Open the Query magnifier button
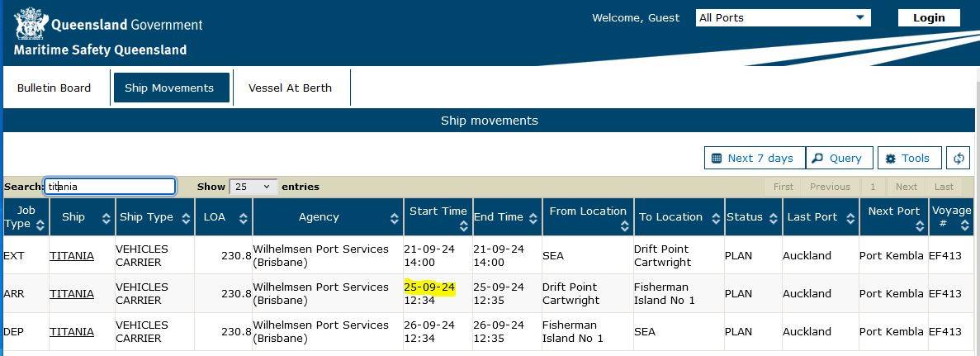980x356 pixels. [x=838, y=159]
